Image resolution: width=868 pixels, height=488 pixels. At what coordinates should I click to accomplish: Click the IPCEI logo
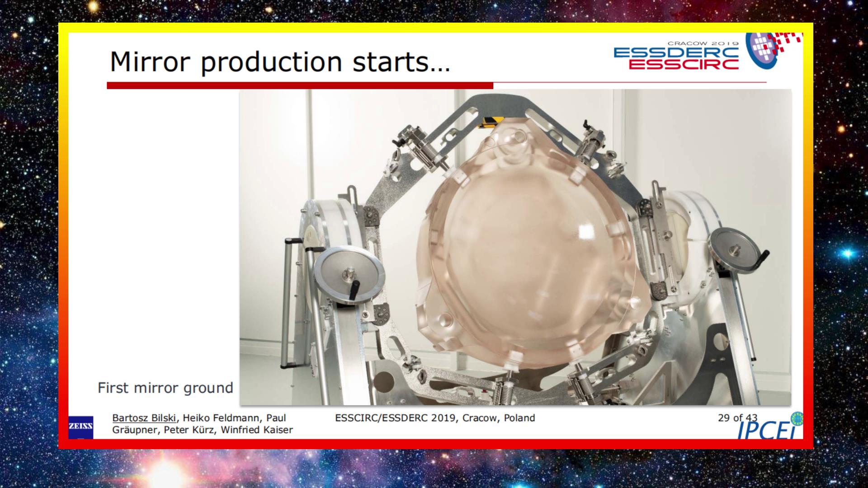(766, 431)
